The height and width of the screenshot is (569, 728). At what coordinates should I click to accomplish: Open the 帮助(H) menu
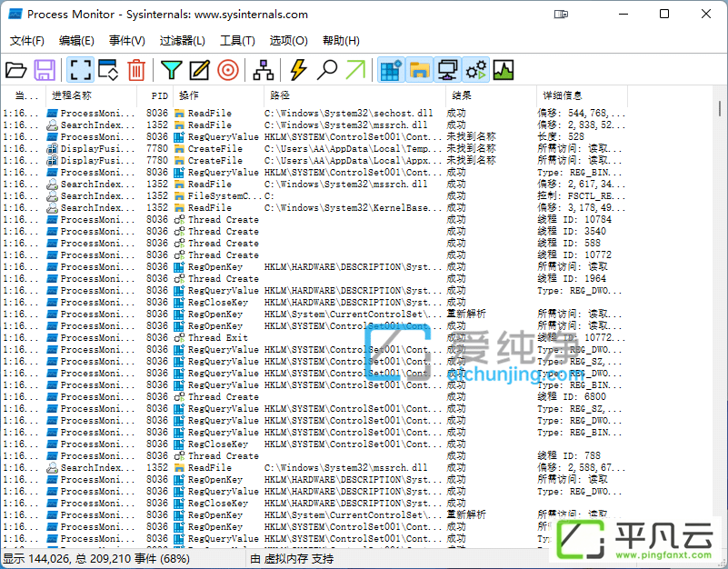tap(341, 41)
